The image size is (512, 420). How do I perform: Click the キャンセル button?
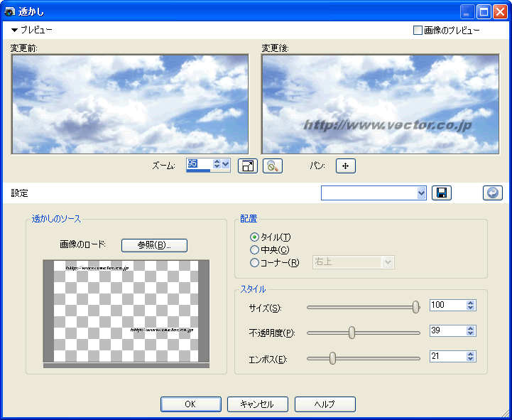coord(258,404)
